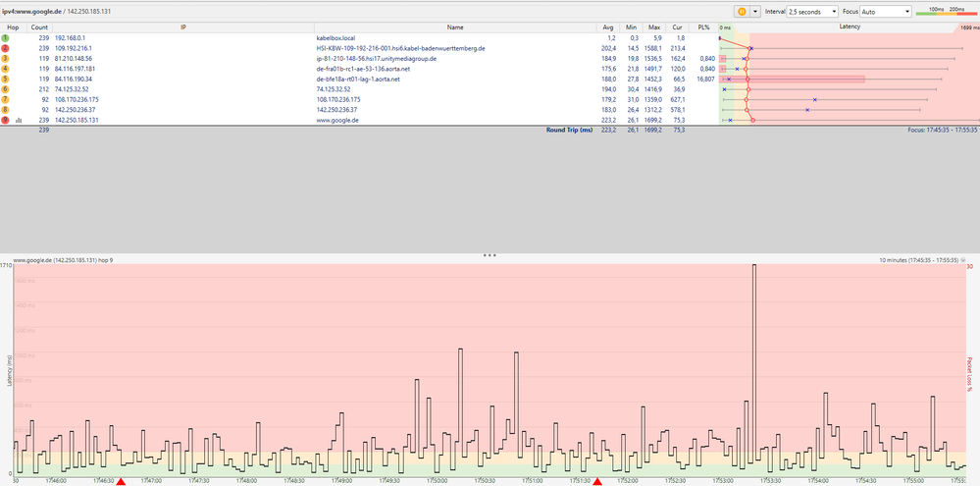Click the hop 5 orange circle icon

tap(6, 79)
